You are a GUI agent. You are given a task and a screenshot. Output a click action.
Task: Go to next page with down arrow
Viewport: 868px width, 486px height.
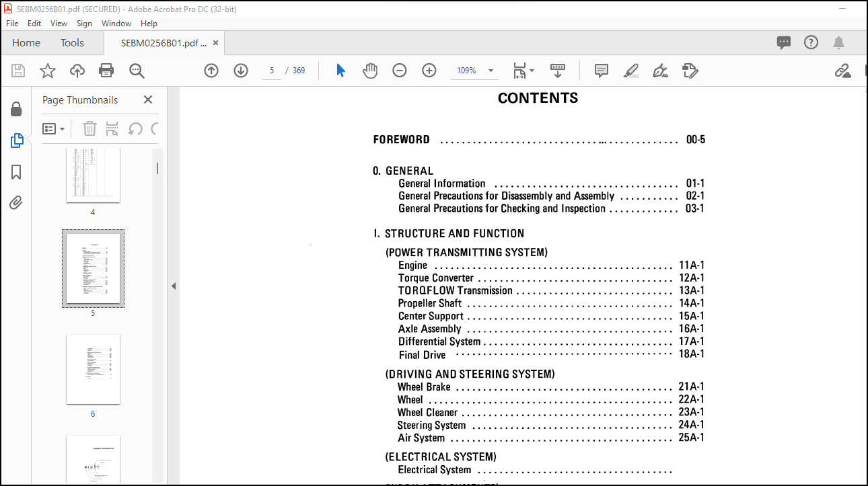point(241,71)
